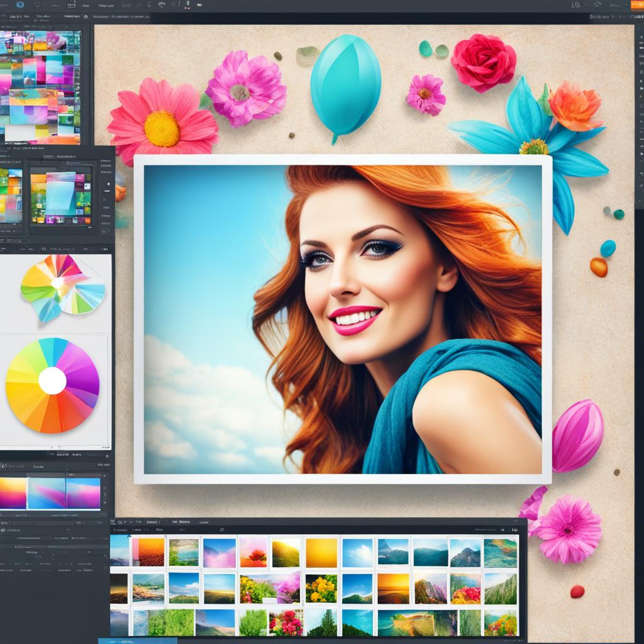The width and height of the screenshot is (644, 644).
Task: Click the small round icon in the second toolbar row
Action: (x=86, y=17)
